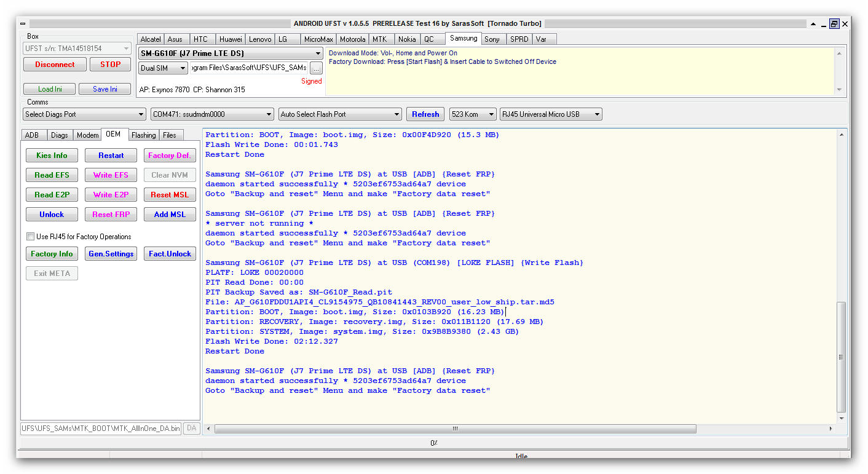Click the Refresh ports button

pyautogui.click(x=425, y=114)
